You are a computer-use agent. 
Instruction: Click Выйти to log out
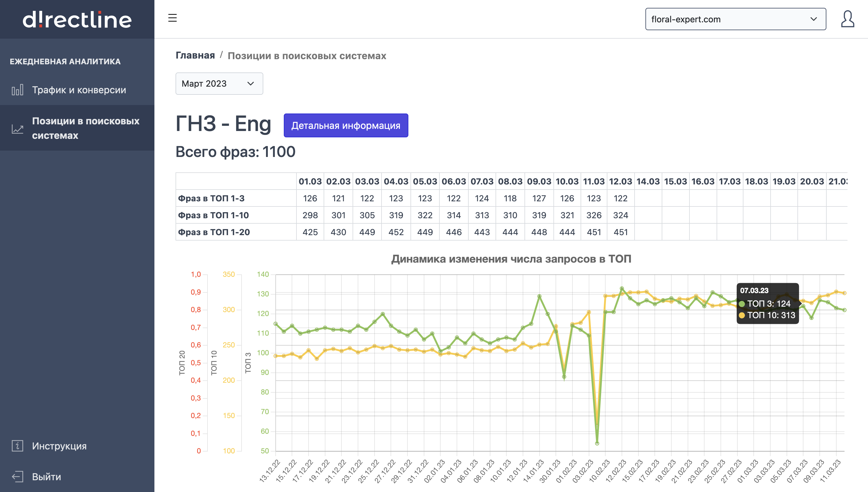tap(46, 477)
